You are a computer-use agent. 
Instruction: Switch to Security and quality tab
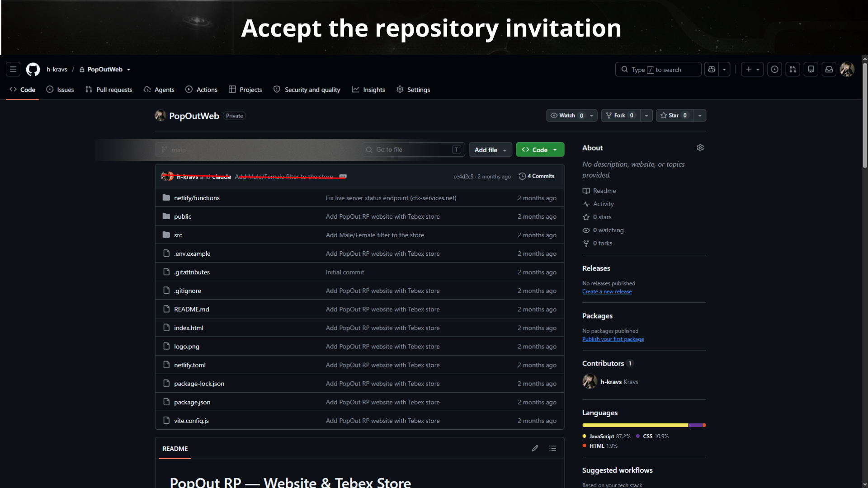click(307, 89)
